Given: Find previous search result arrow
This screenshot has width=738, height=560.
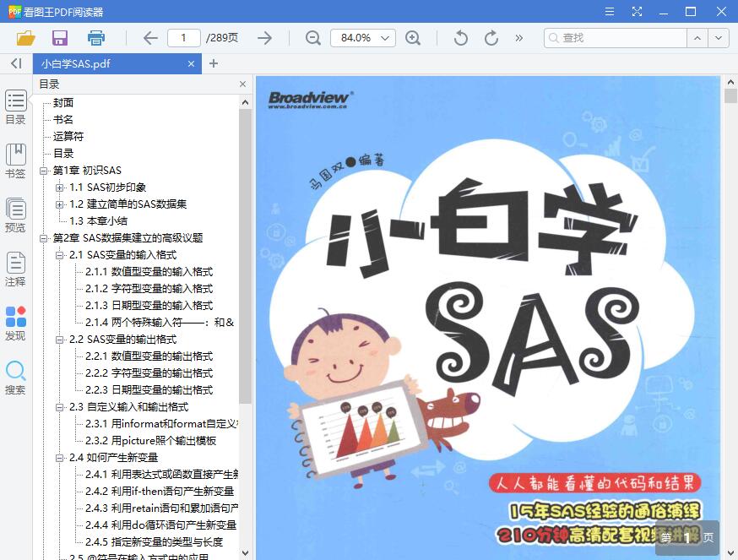Looking at the screenshot, I should pos(697,38).
